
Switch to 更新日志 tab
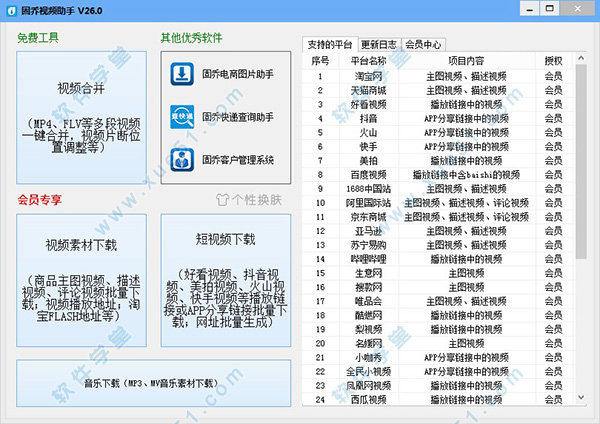379,45
